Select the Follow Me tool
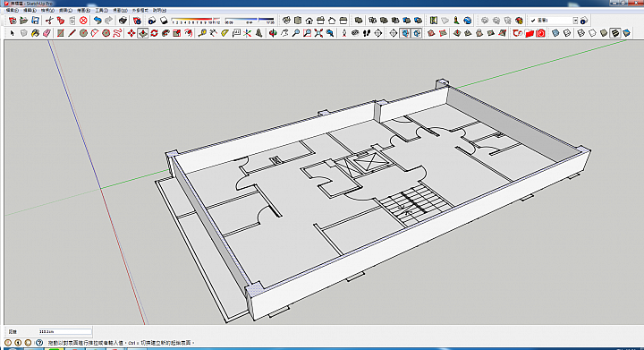 point(165,33)
